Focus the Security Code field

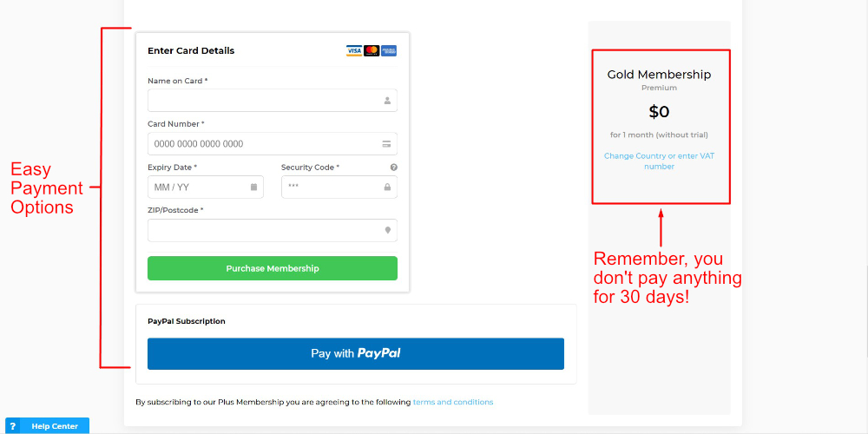pos(339,187)
